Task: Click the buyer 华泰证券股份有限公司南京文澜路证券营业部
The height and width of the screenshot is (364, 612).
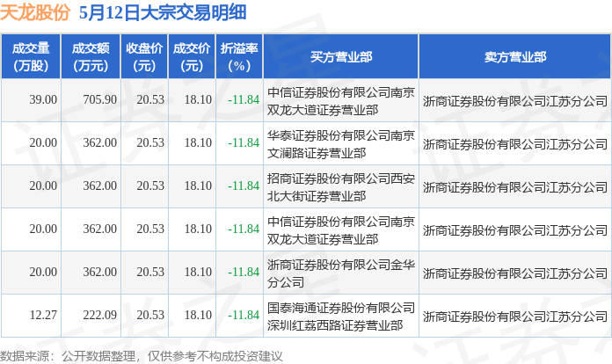Action: click(341, 144)
